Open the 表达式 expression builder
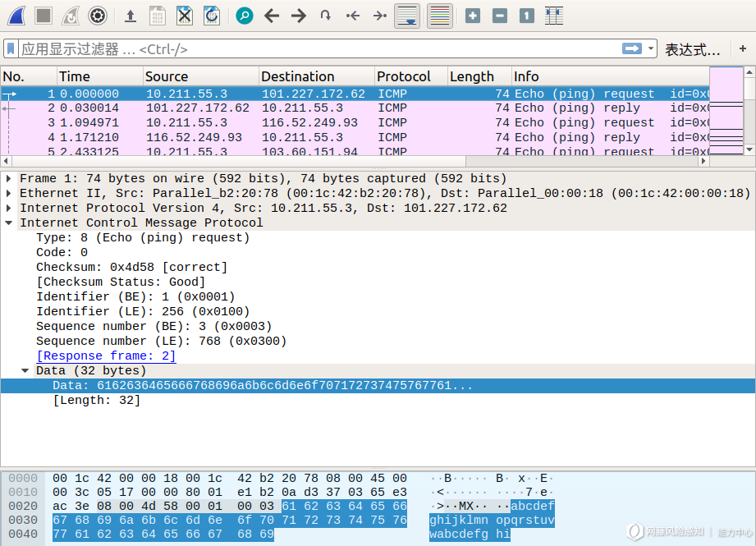This screenshot has height=546, width=756. [x=693, y=49]
